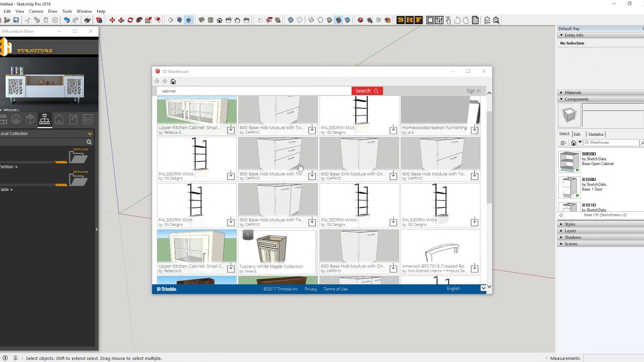Open the Help menu
The image size is (644, 362).
(101, 11)
